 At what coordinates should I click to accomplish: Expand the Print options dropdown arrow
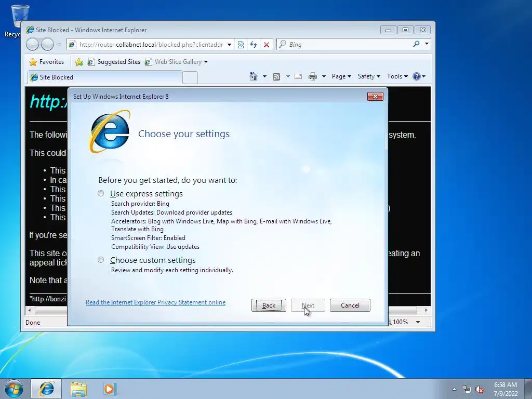point(324,76)
